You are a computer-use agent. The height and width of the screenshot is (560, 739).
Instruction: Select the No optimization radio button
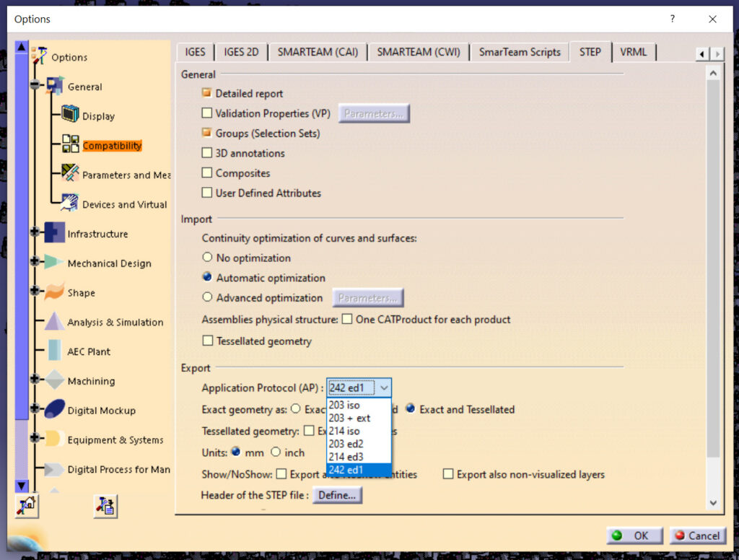[206, 258]
